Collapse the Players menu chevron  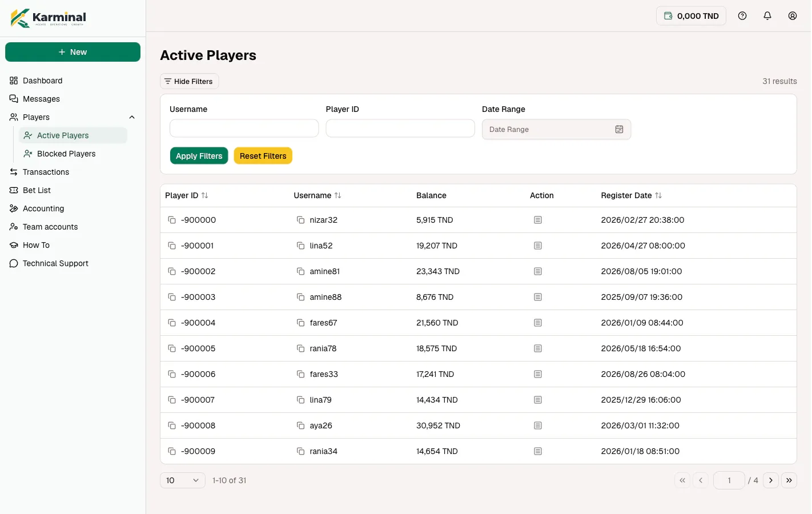click(x=132, y=117)
